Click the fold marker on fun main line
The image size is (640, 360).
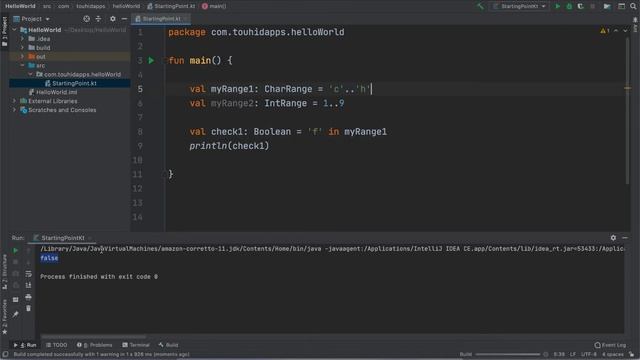[x=166, y=60]
